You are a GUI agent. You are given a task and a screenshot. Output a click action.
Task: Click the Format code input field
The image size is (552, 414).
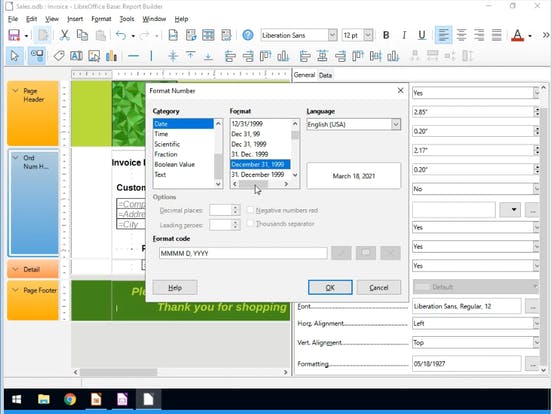[x=243, y=253]
